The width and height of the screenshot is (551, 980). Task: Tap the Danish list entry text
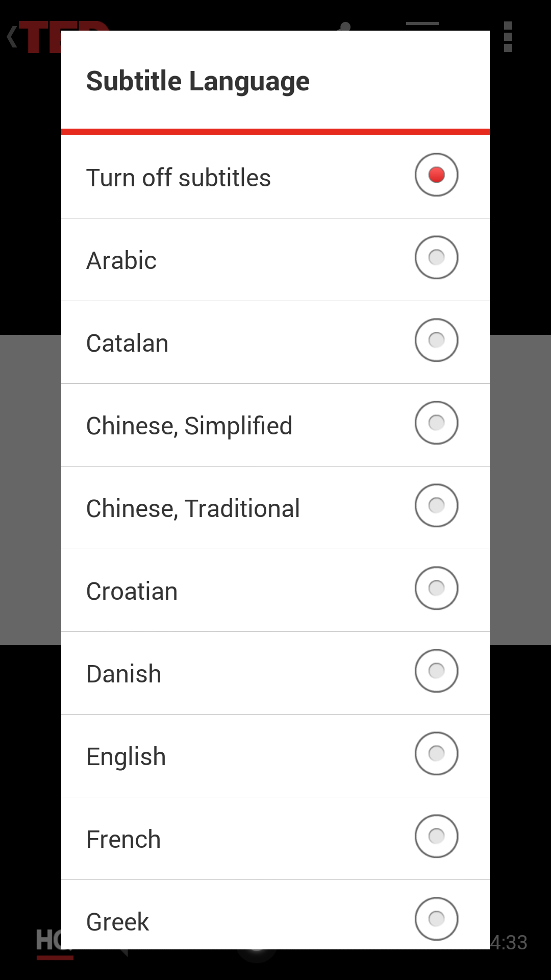(x=123, y=674)
